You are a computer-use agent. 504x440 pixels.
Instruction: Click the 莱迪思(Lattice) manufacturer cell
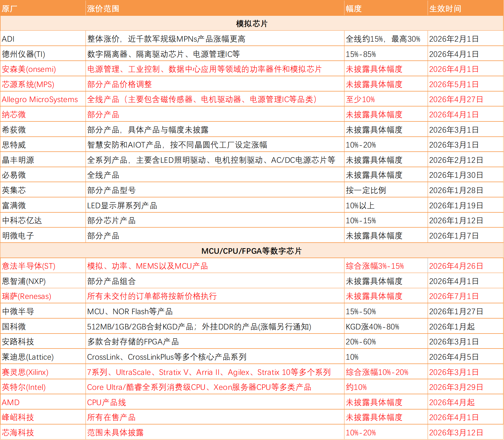pyautogui.click(x=28, y=357)
